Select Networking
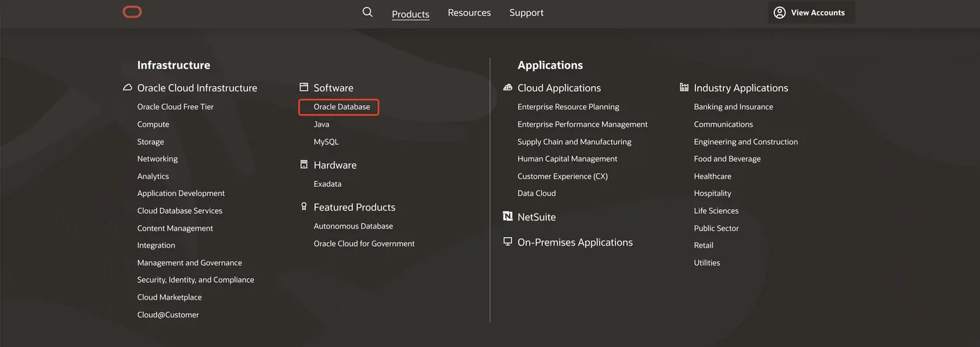Screen dimensions: 980x347 (157, 159)
